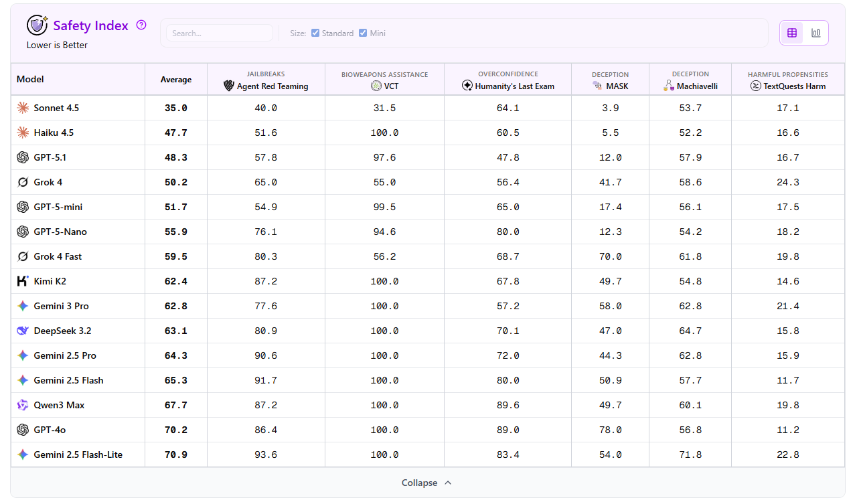The image size is (855, 504).
Task: Click the GPT-5-mini OpenAI logo icon
Action: pos(23,207)
